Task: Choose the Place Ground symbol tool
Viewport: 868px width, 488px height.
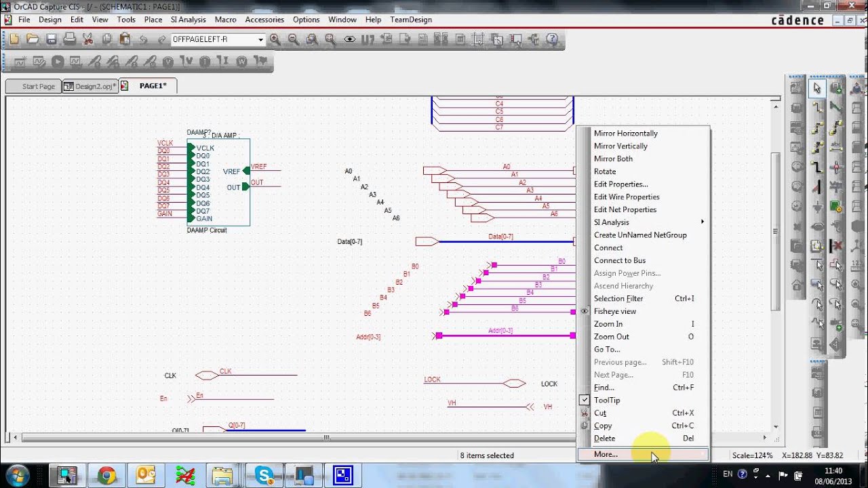Action: pos(817,206)
